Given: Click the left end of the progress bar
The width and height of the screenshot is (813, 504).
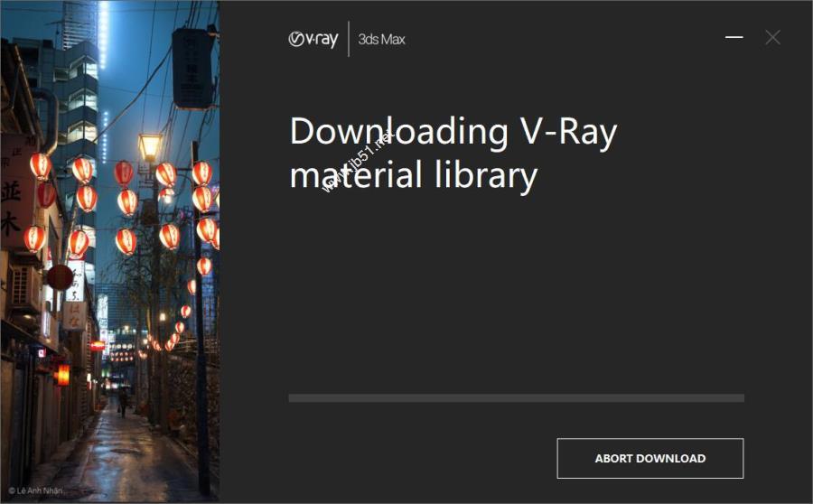Looking at the screenshot, I should (292, 398).
